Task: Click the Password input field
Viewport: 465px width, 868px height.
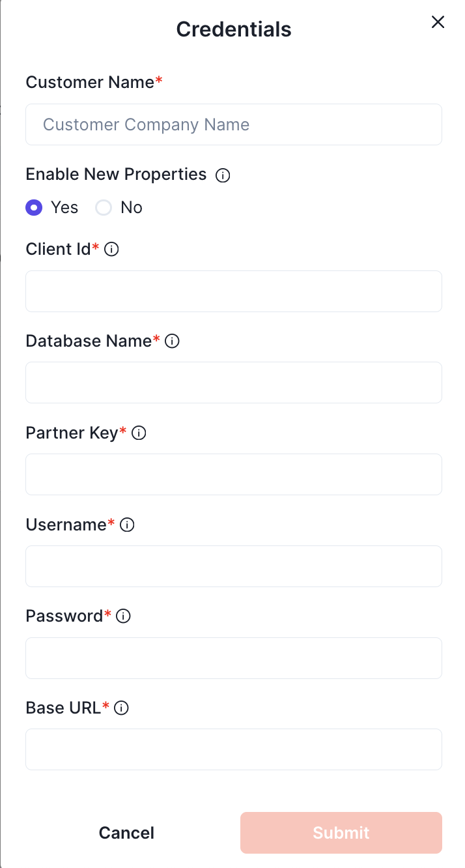Action: coord(233,658)
